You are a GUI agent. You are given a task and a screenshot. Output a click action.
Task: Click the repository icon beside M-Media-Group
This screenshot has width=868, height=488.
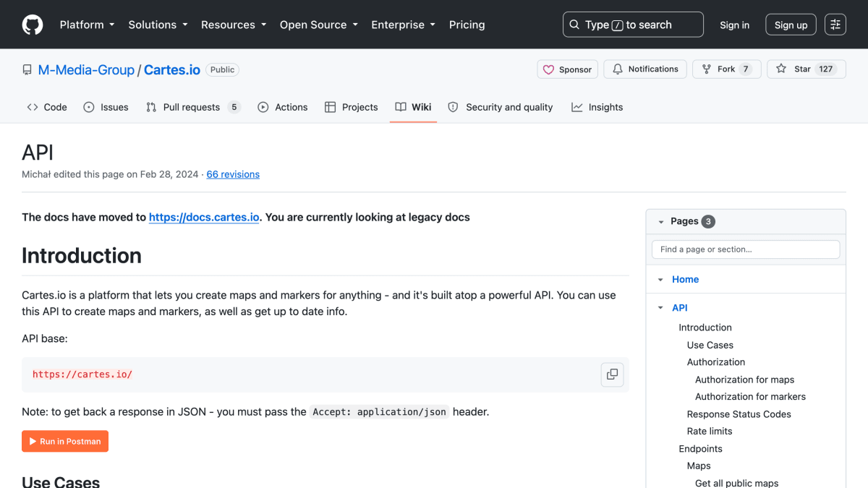pyautogui.click(x=27, y=70)
